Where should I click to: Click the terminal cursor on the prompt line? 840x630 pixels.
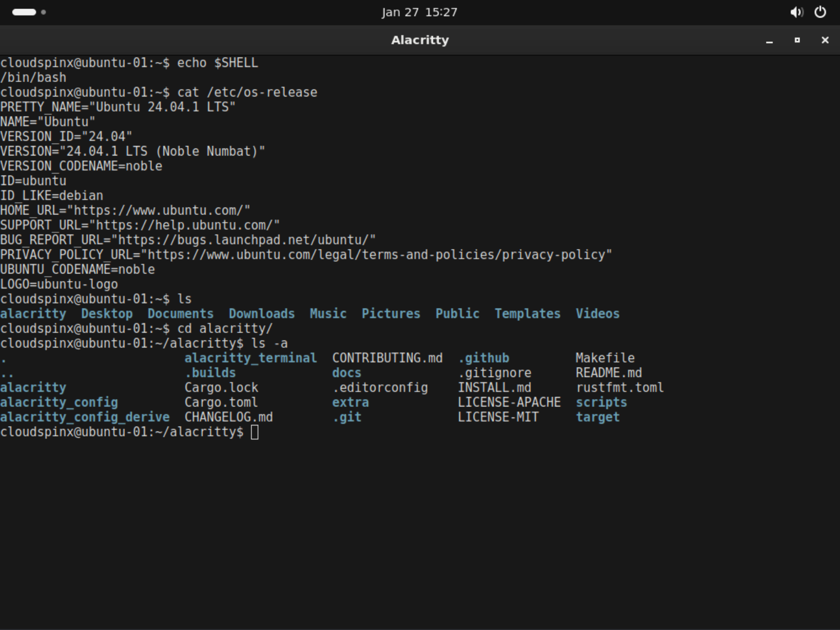tap(254, 432)
